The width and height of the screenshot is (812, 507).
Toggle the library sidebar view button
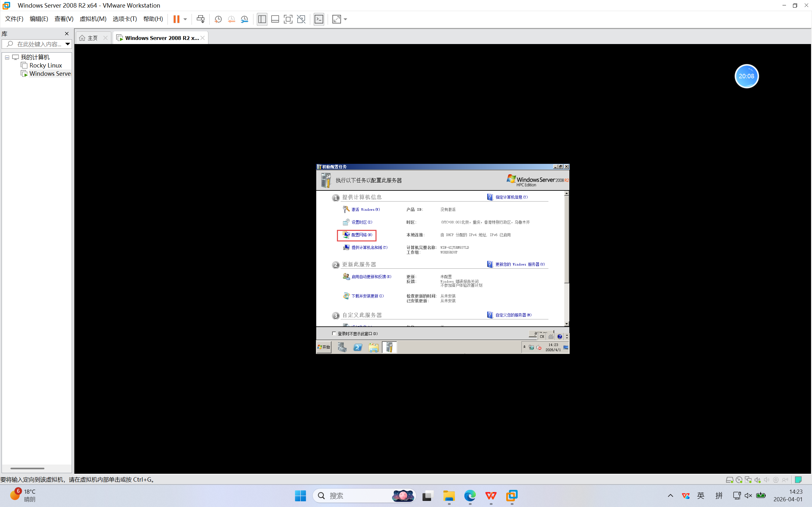click(262, 19)
